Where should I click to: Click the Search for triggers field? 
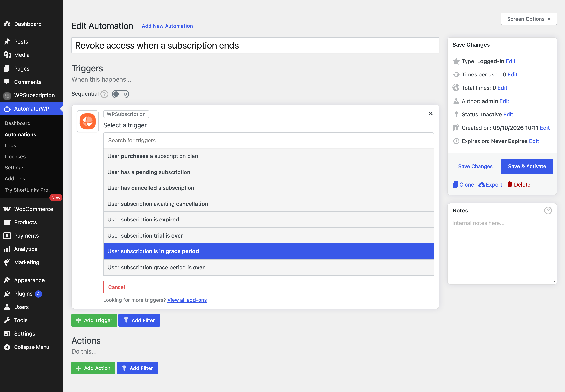tap(269, 140)
